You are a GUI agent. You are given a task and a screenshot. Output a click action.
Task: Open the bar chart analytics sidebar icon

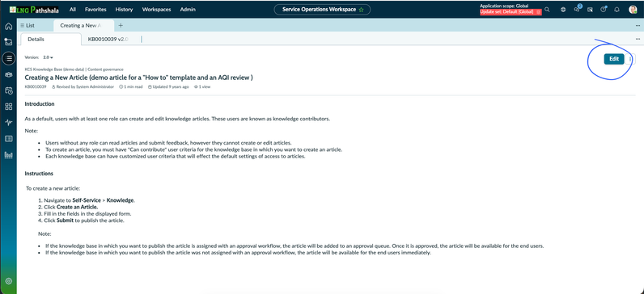point(9,155)
